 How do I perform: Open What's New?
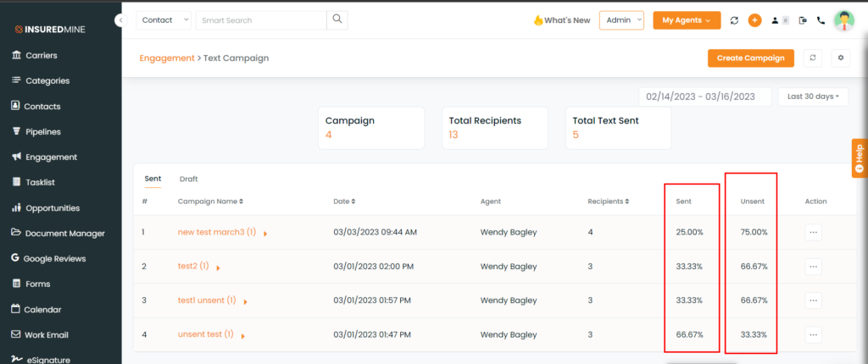click(562, 20)
